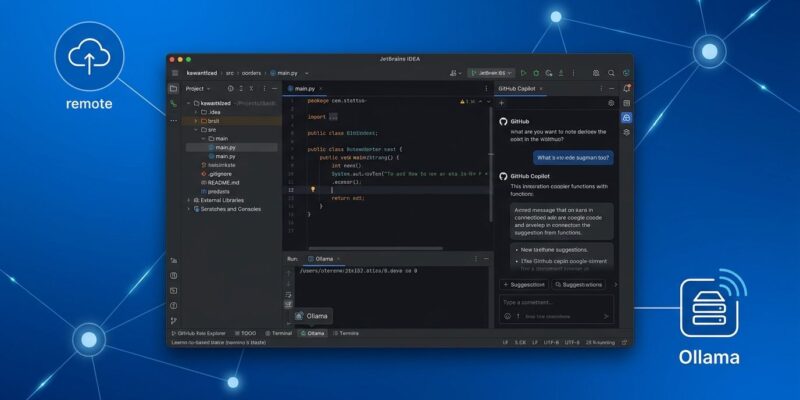
Task: Close the main.py editor tab
Action: click(x=321, y=89)
